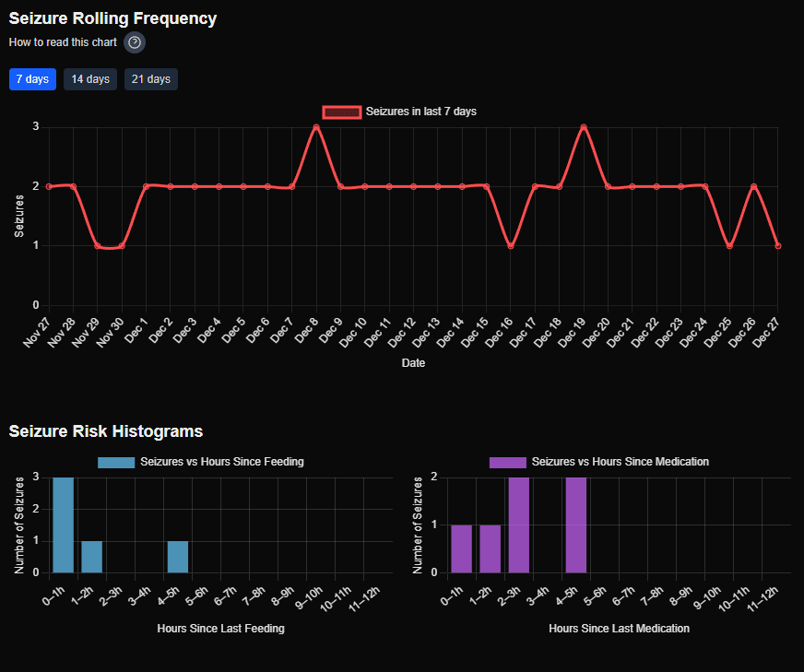
Task: Select the '14 days' view button
Action: [89, 78]
